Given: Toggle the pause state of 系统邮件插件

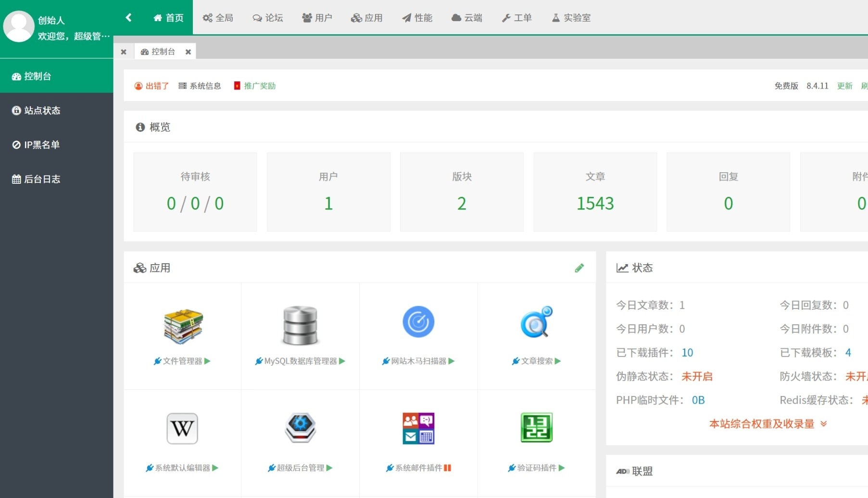Looking at the screenshot, I should point(447,468).
